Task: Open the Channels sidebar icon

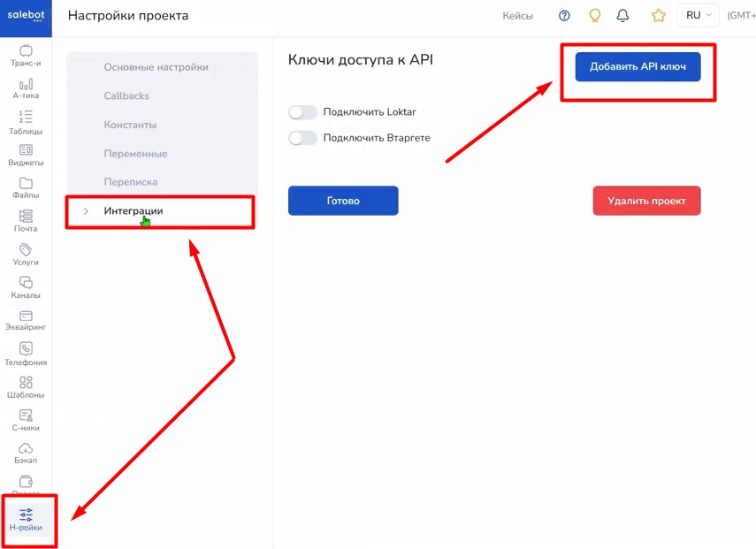Action: 26,283
